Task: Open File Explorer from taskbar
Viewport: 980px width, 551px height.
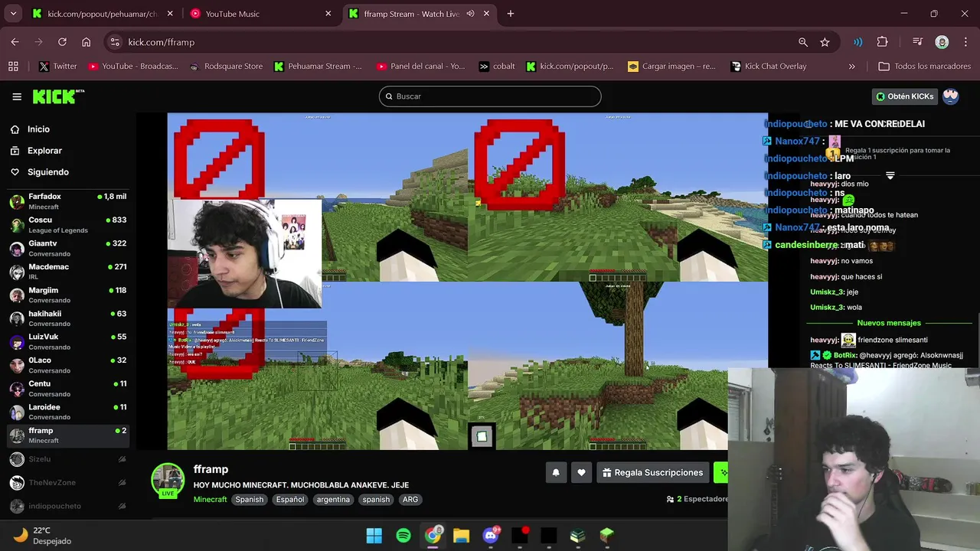Action: (461, 536)
